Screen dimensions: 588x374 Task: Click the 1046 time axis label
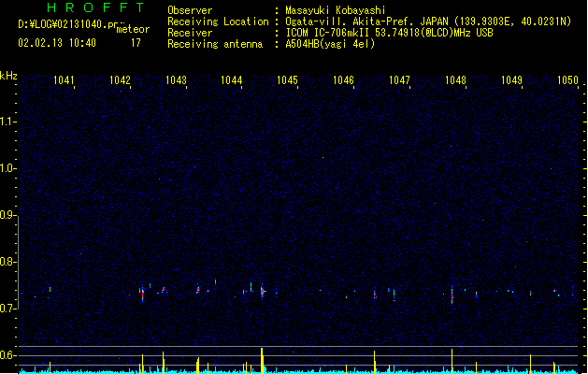click(343, 80)
